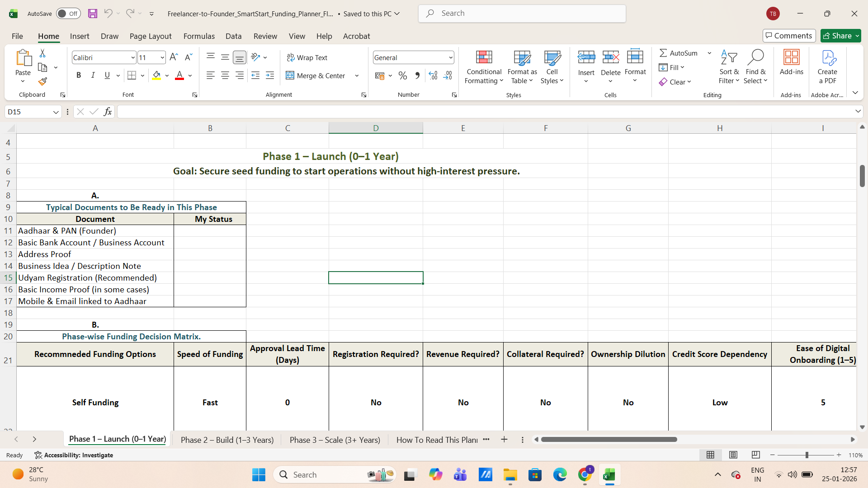The height and width of the screenshot is (488, 868).
Task: Open Conditional Formatting tool
Action: 484,66
